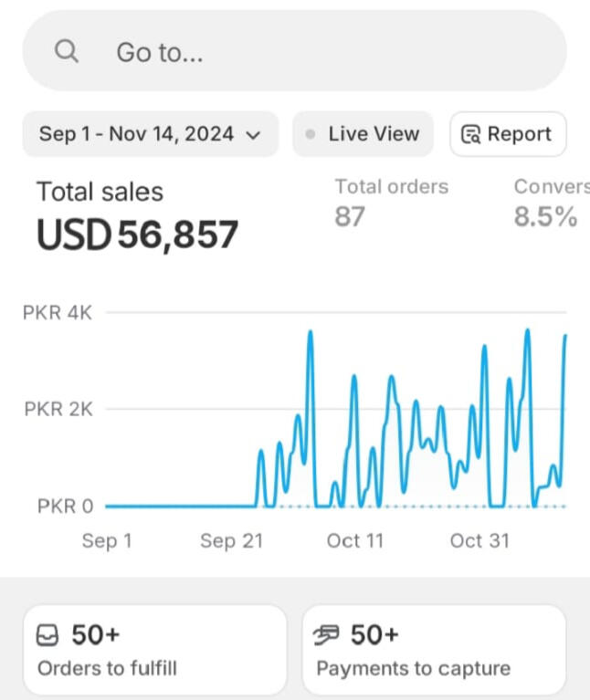Select the Conversion rate metric
The image size is (590, 700).
pos(551,187)
